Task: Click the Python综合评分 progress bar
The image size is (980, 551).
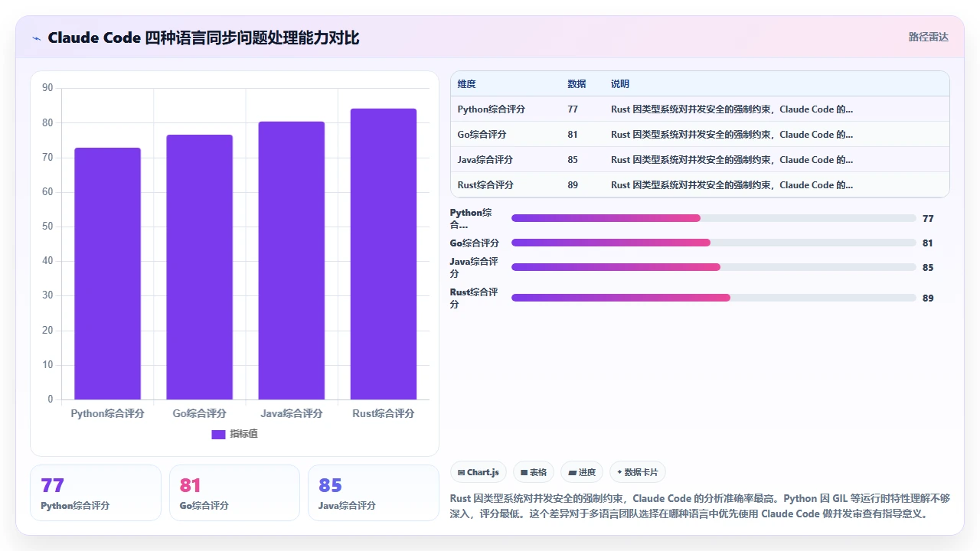Action: 714,218
